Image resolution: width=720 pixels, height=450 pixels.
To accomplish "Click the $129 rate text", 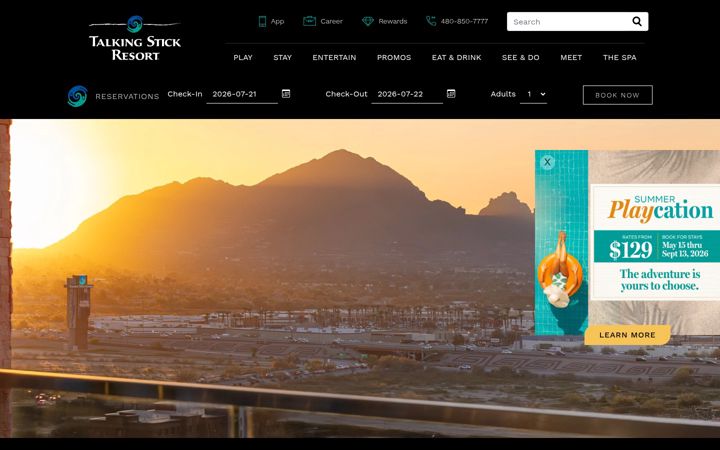I will pos(630,250).
